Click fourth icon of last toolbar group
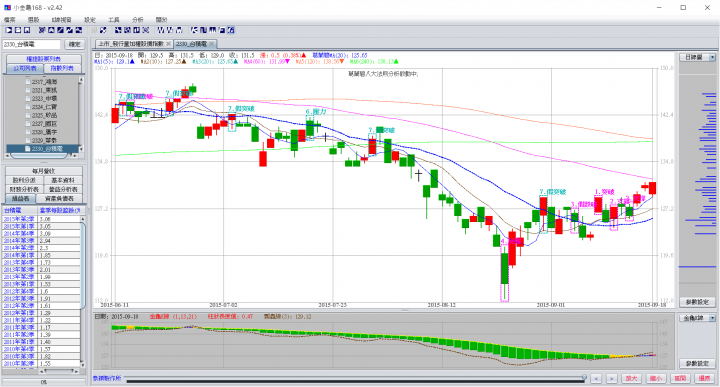The width and height of the screenshot is (720, 387). [222, 30]
